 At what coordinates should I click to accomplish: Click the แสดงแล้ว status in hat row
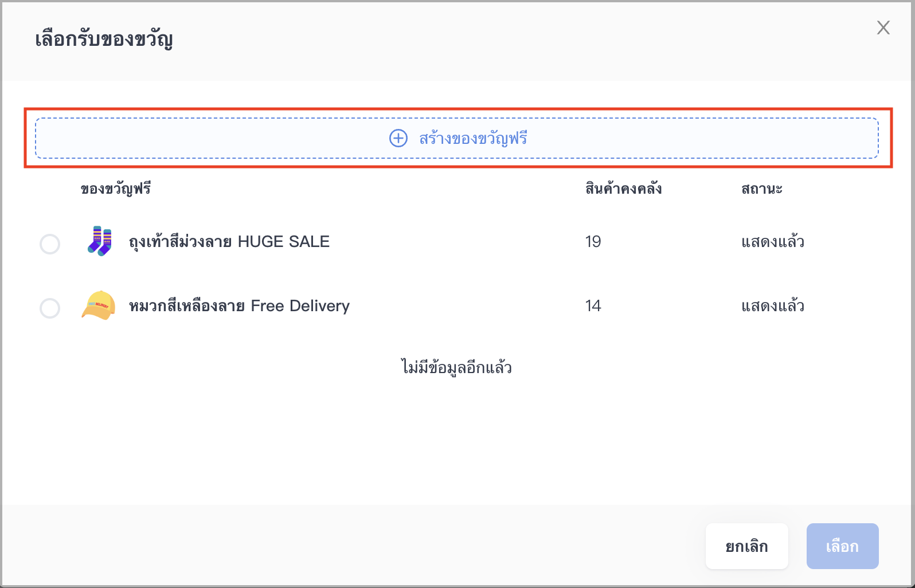click(x=773, y=305)
